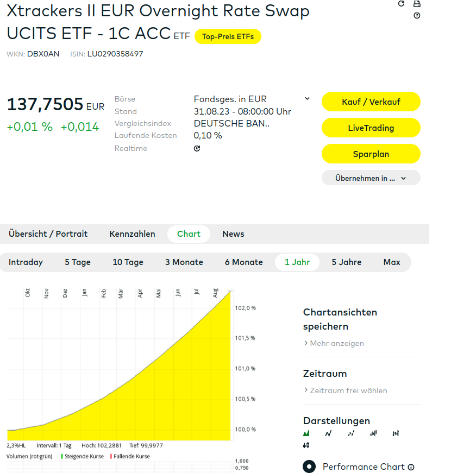Screen dimensions: 476x473
Task: Select the Performance Chart radio button
Action: [x=309, y=466]
